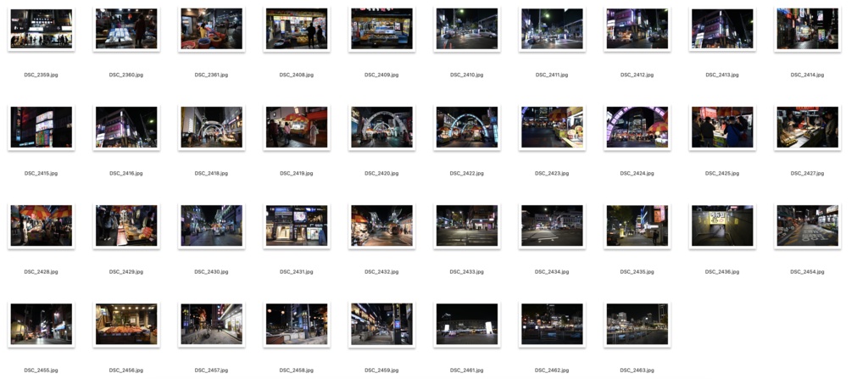This screenshot has height=379, width=868.
Task: Open the DSC_2361.jpg photo thumbnail
Action: coord(211,29)
